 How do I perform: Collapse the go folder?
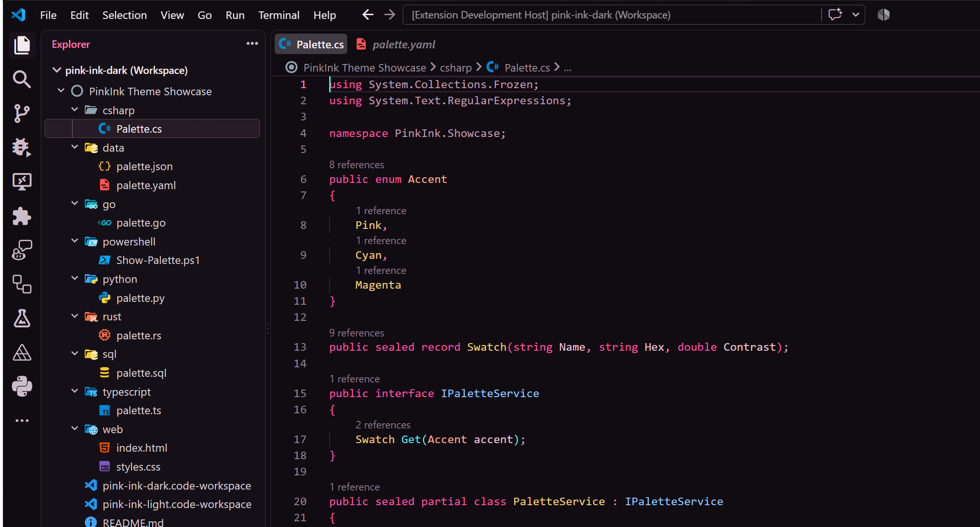(x=74, y=203)
